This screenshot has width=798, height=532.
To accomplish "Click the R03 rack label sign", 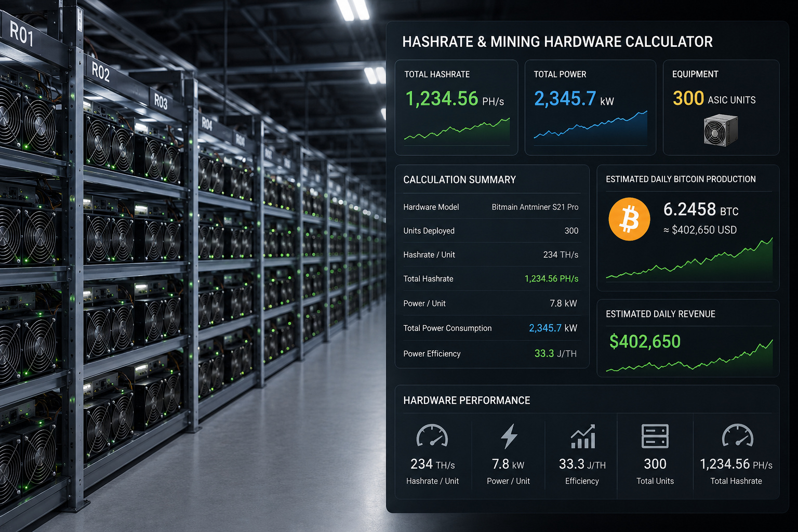I will 161,101.
